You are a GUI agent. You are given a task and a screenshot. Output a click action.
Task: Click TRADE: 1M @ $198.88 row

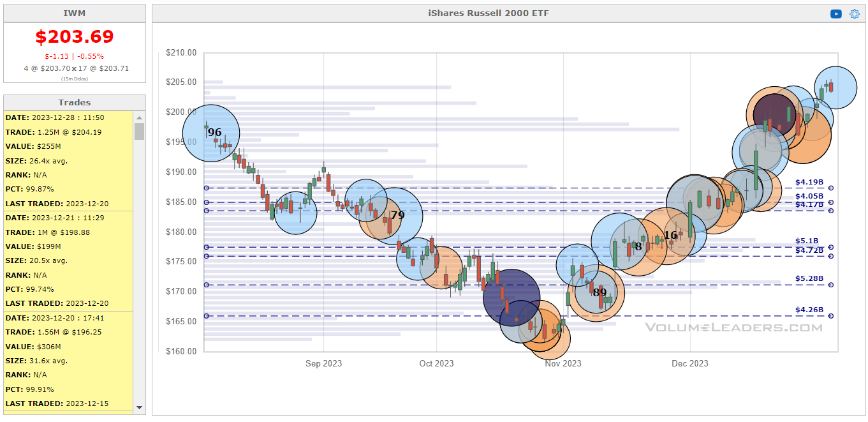click(68, 232)
